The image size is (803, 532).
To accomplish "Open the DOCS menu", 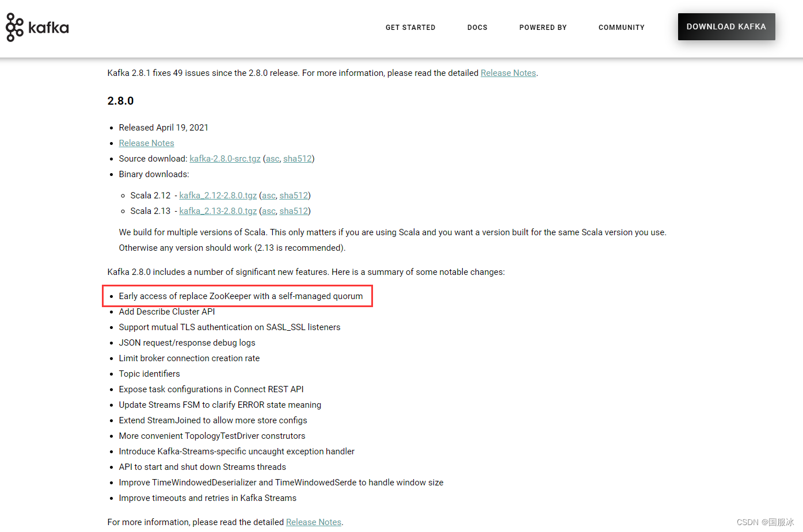I will [x=477, y=28].
